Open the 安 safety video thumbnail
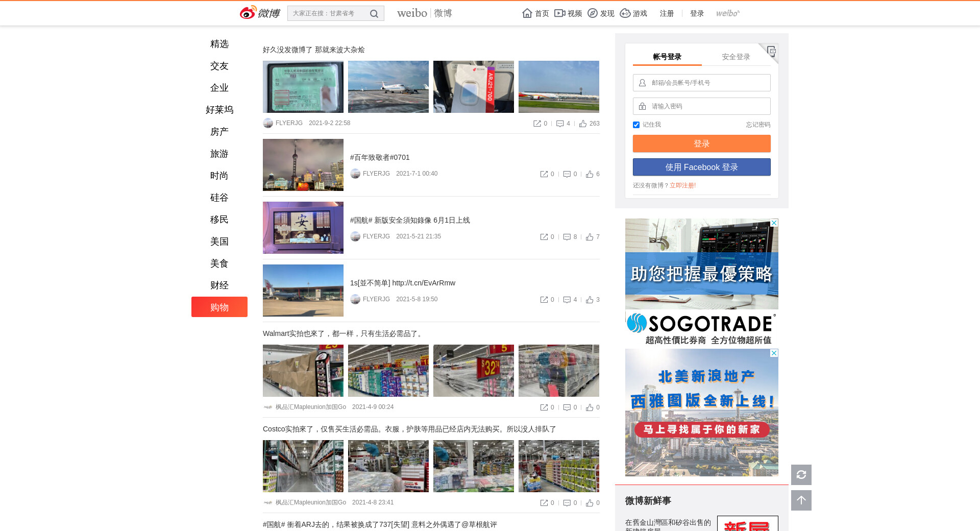The image size is (980, 531). pos(303,228)
